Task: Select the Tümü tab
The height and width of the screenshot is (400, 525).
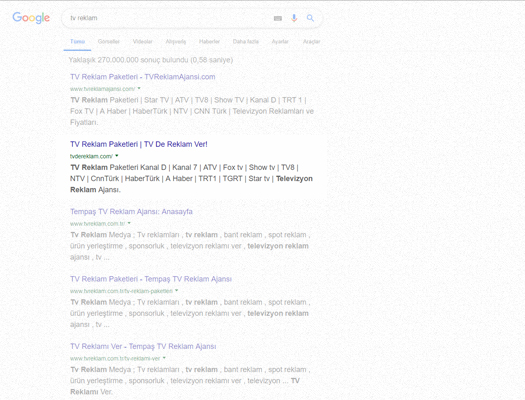Action: click(x=77, y=42)
